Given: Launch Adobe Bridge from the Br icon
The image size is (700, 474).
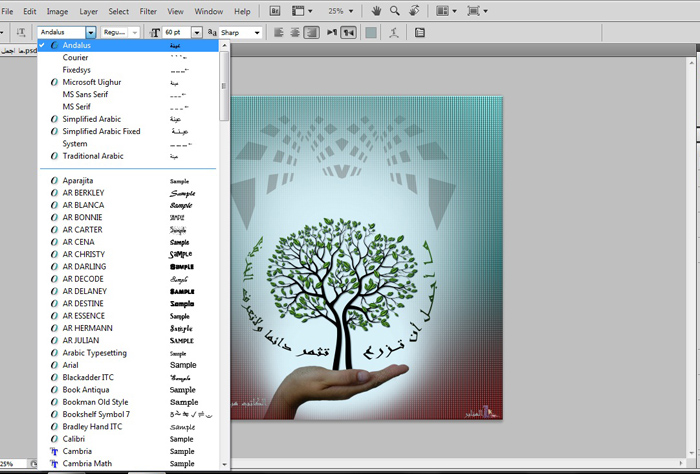Looking at the screenshot, I should coord(275,11).
